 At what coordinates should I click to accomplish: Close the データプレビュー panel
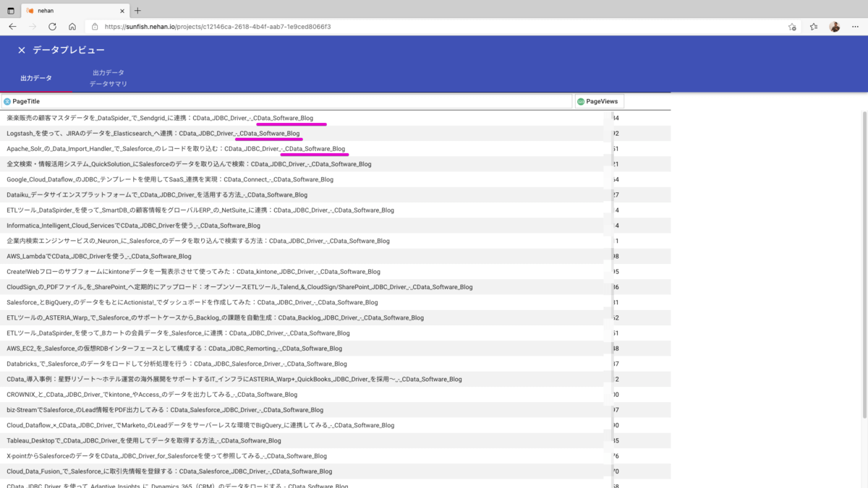pos(22,50)
